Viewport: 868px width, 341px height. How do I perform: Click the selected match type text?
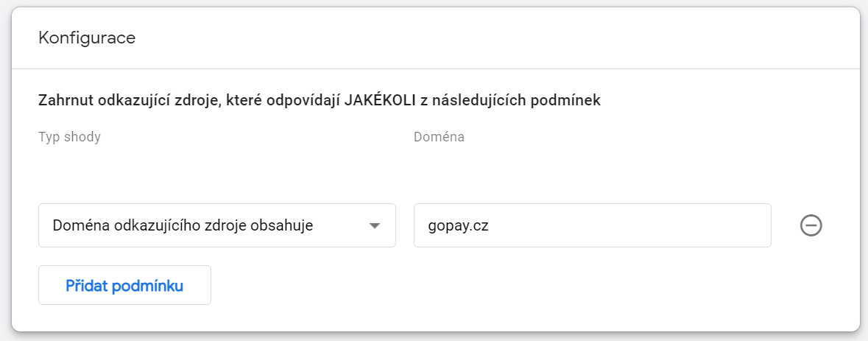click(183, 225)
